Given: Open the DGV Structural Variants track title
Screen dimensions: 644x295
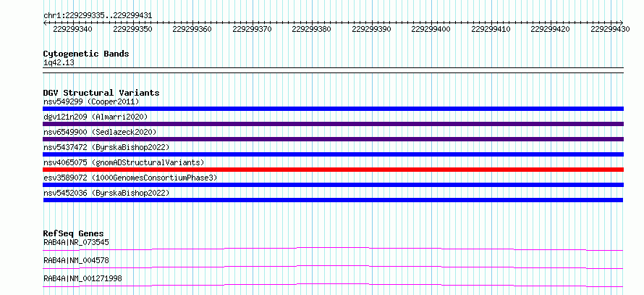Looking at the screenshot, I should (x=101, y=93).
